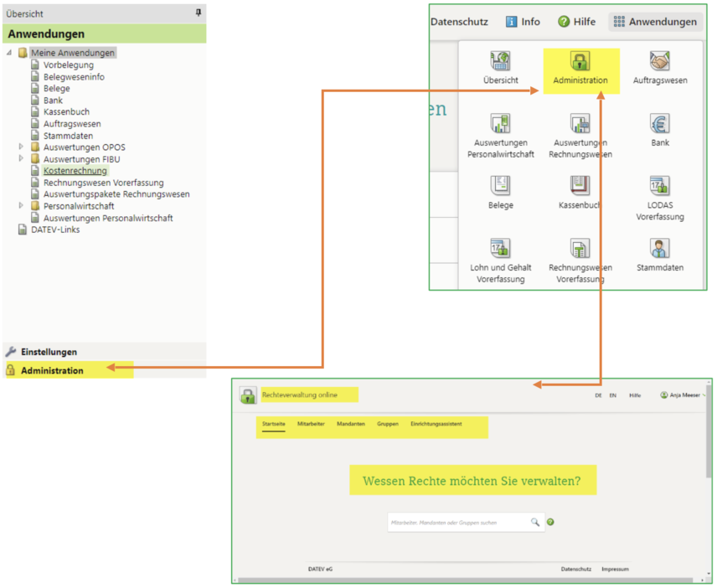Click the search magnifier icon
Viewport: 717px width, 588px height.
tap(534, 522)
